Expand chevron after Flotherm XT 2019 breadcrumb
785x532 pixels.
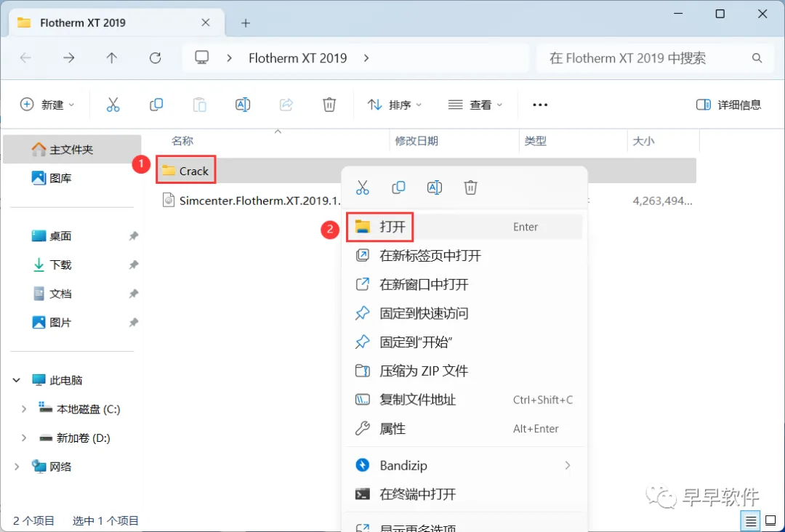point(366,58)
